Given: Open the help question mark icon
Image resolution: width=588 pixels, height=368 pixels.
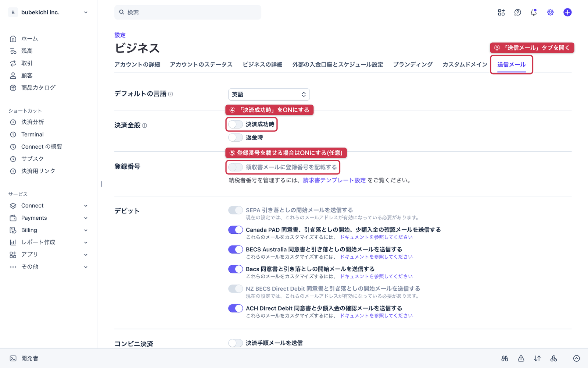Looking at the screenshot, I should (x=517, y=13).
